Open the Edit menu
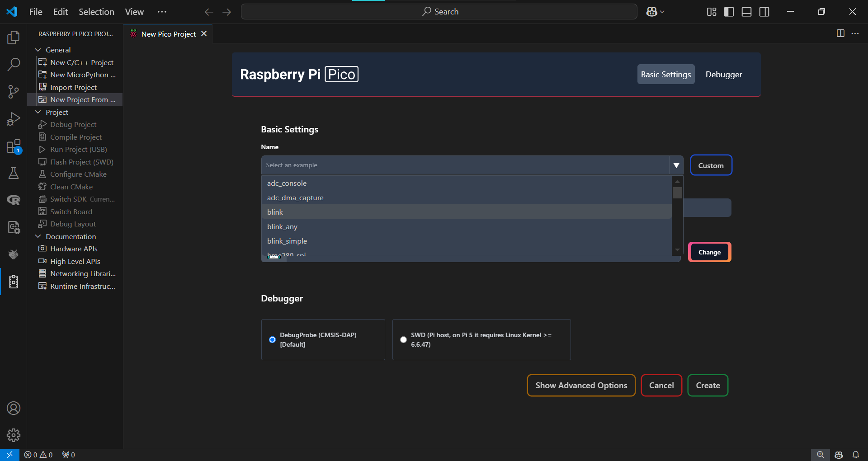868x461 pixels. (x=61, y=12)
